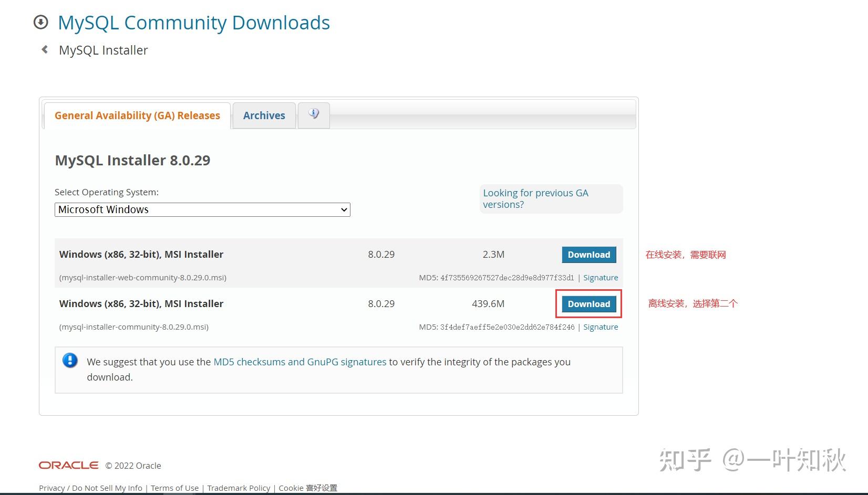Click the dropdown arrow on the OS selector
The width and height of the screenshot is (868, 495).
tap(343, 209)
